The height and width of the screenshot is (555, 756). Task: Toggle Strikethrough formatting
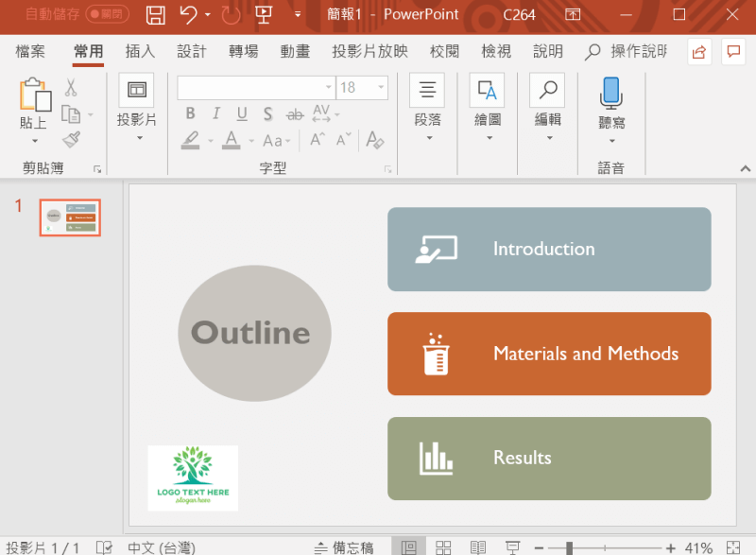295,114
